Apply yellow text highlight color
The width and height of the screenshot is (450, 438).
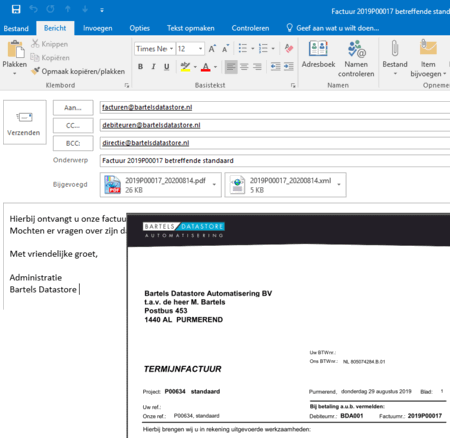tap(185, 67)
